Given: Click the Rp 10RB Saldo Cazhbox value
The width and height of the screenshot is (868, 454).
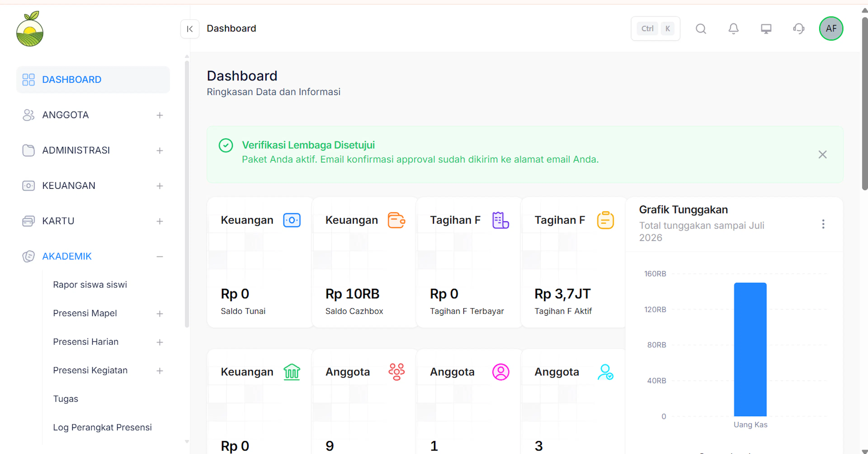Looking at the screenshot, I should pos(352,294).
